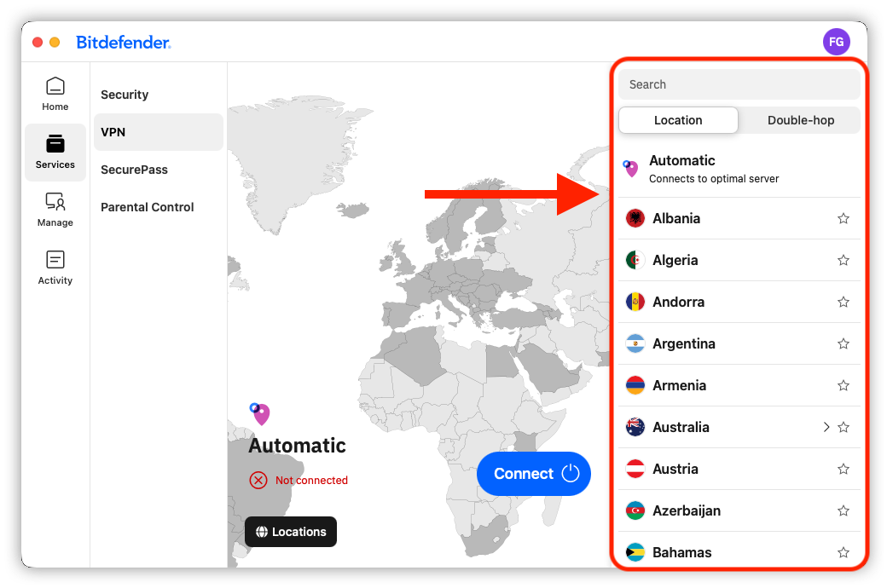Viewport: 887px width, 588px height.
Task: Favorite Algeria with its star
Action: [x=844, y=260]
